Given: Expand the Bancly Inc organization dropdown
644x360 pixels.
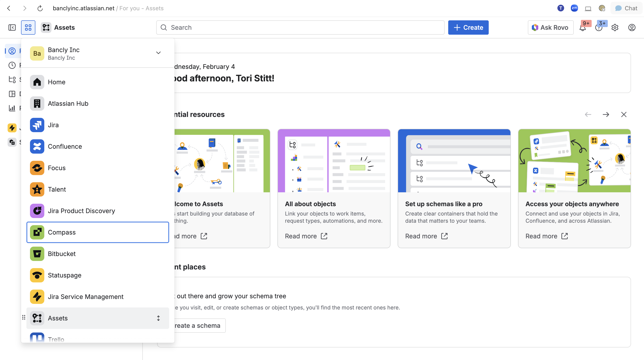Looking at the screenshot, I should [x=158, y=53].
